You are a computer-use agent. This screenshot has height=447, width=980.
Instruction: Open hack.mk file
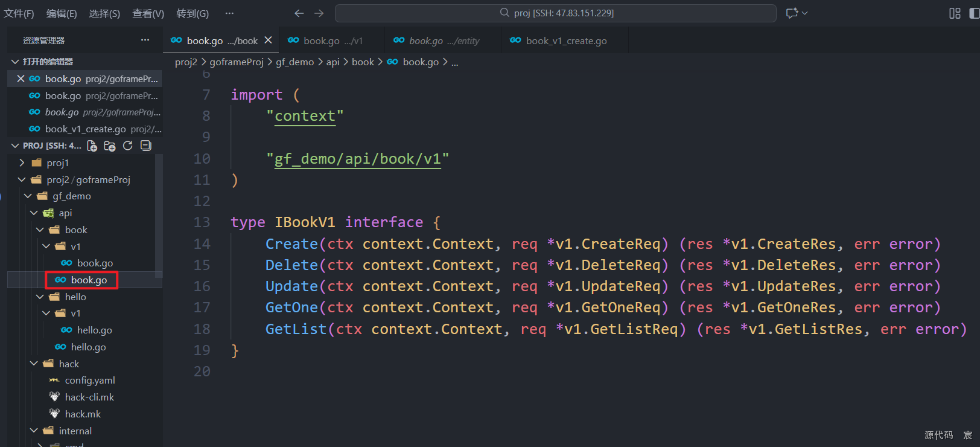click(81, 414)
